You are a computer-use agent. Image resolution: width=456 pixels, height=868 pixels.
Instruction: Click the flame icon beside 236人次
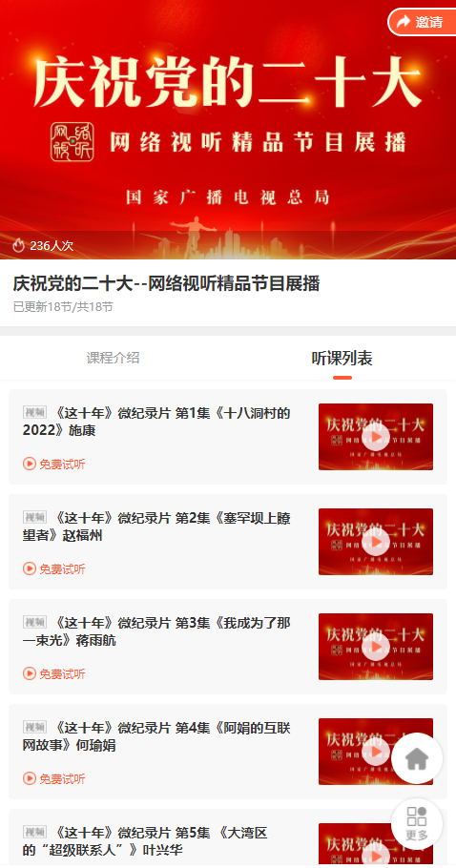19,245
